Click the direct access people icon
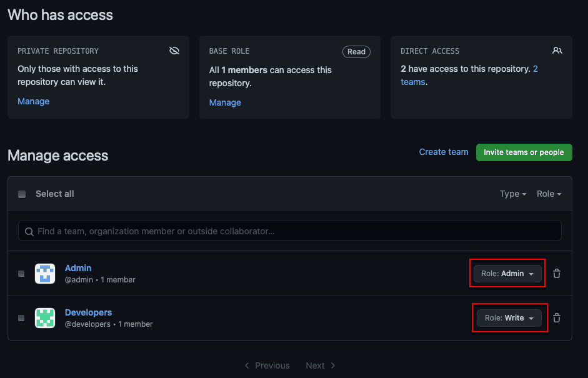 (557, 51)
